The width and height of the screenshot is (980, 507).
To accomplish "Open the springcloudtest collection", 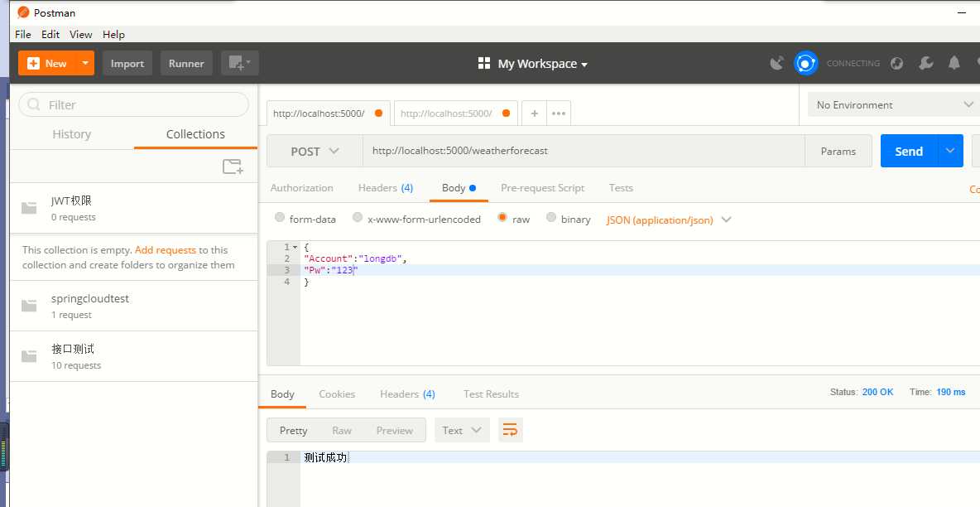I will click(x=134, y=306).
